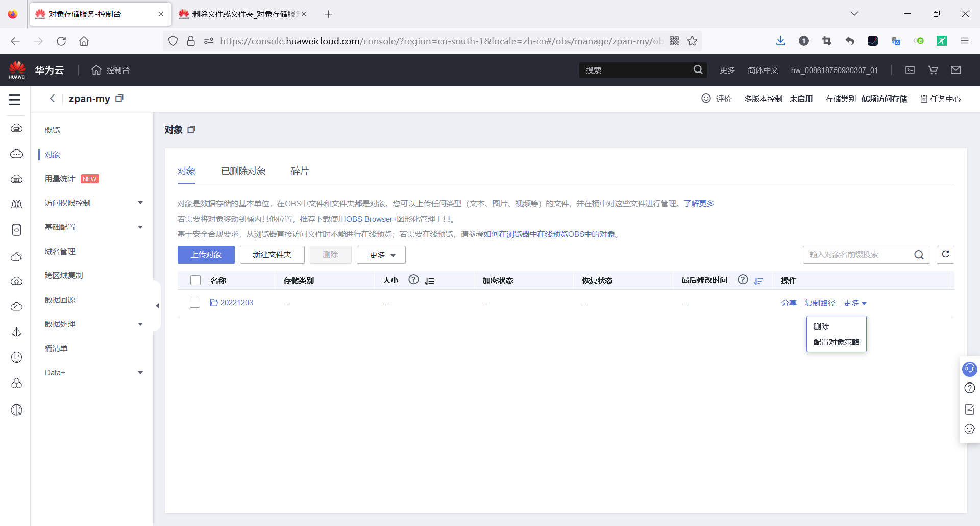The height and width of the screenshot is (526, 980).
Task: Click the copy icon next to bucket name zpan-my
Action: [x=119, y=98]
